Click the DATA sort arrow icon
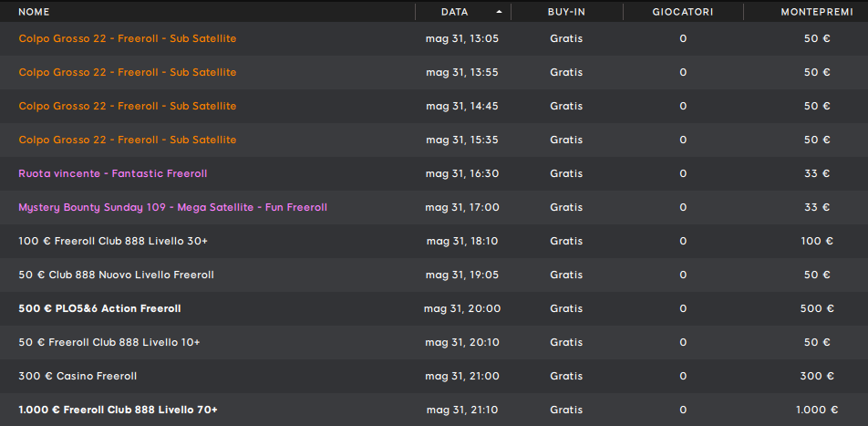The width and height of the screenshot is (868, 426). [x=499, y=12]
